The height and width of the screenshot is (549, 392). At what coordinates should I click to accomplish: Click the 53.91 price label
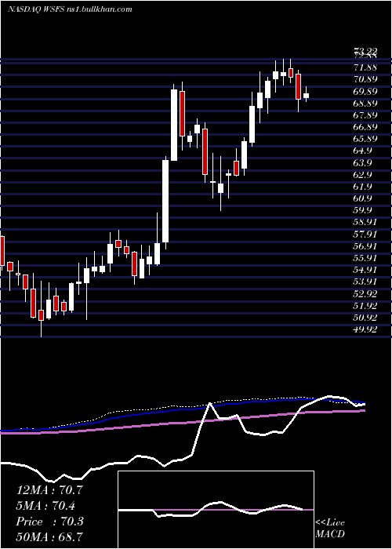pyautogui.click(x=366, y=282)
